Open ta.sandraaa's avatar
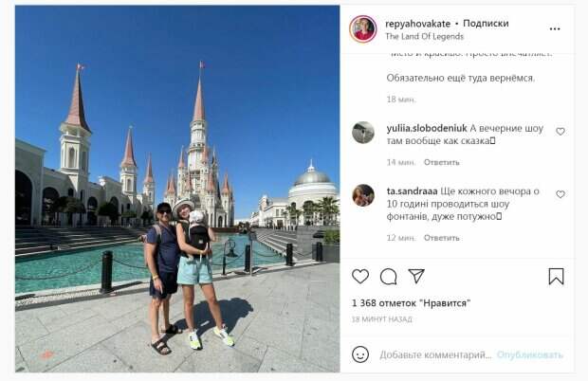Screen dimensions: 588x381 tap(363, 195)
